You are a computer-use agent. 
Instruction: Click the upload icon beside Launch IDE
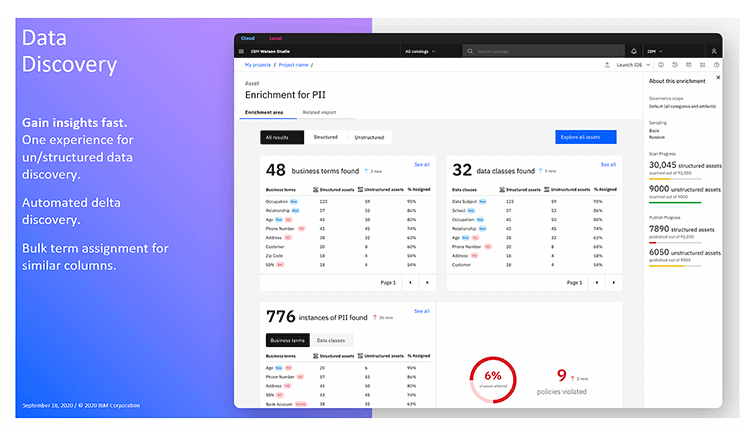607,65
